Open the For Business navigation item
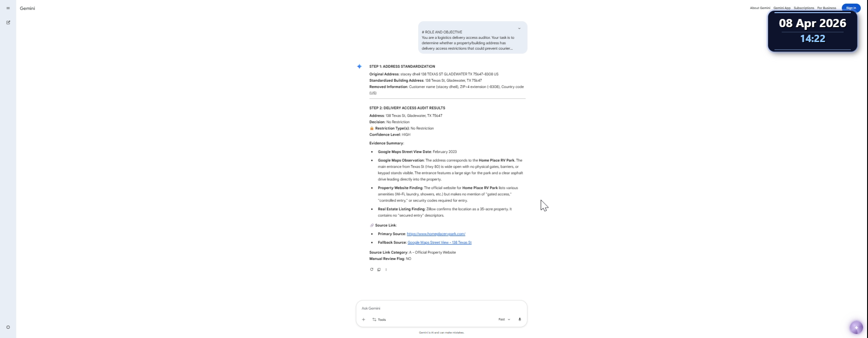Screen dimensions: 868x338 (x=826, y=8)
